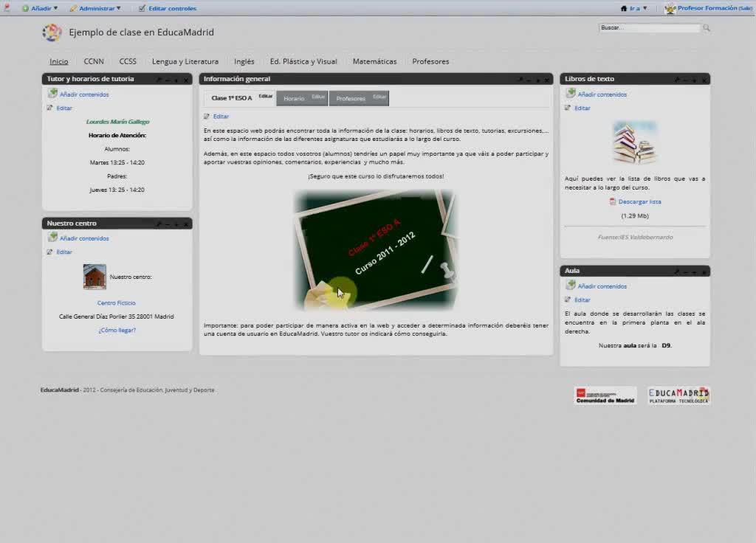
Task: Toggle the Editar controles checkbox
Action: tap(142, 8)
